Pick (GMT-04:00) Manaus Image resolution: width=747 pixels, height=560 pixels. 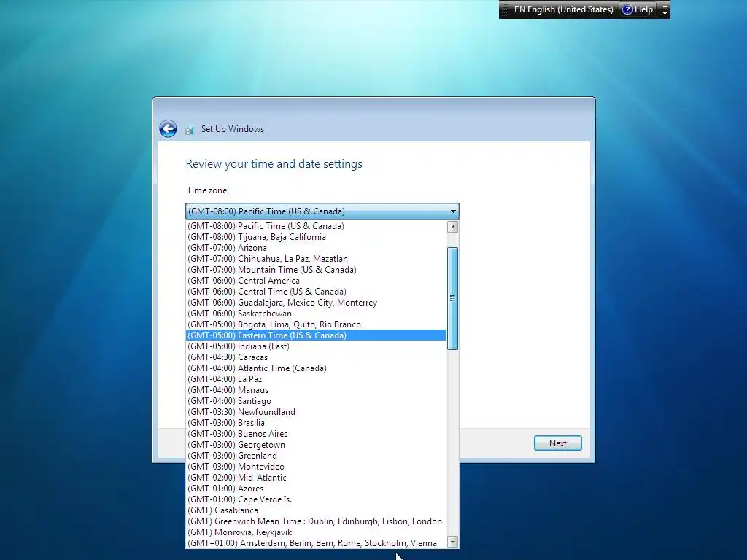[316, 390]
